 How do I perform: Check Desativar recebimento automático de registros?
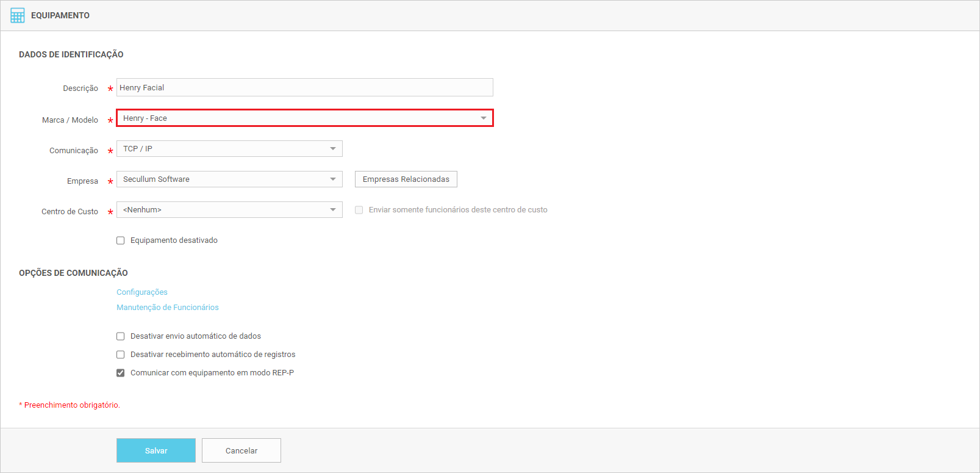121,355
